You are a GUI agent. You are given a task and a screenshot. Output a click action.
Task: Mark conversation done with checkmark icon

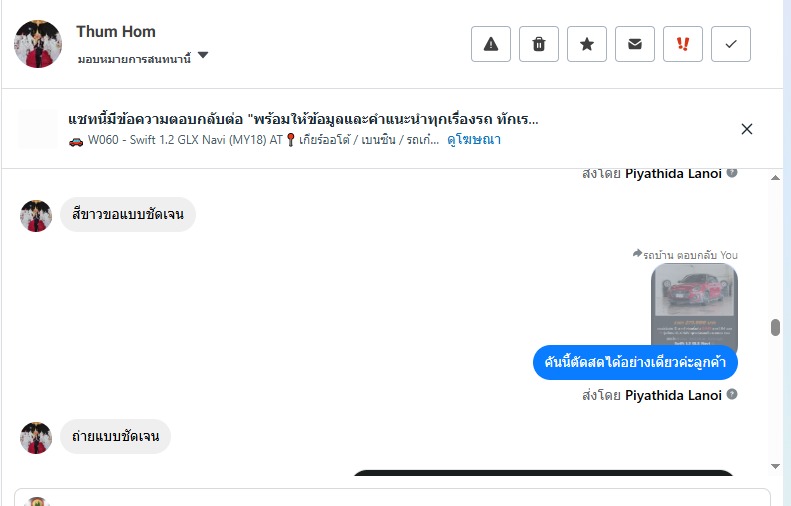click(731, 44)
